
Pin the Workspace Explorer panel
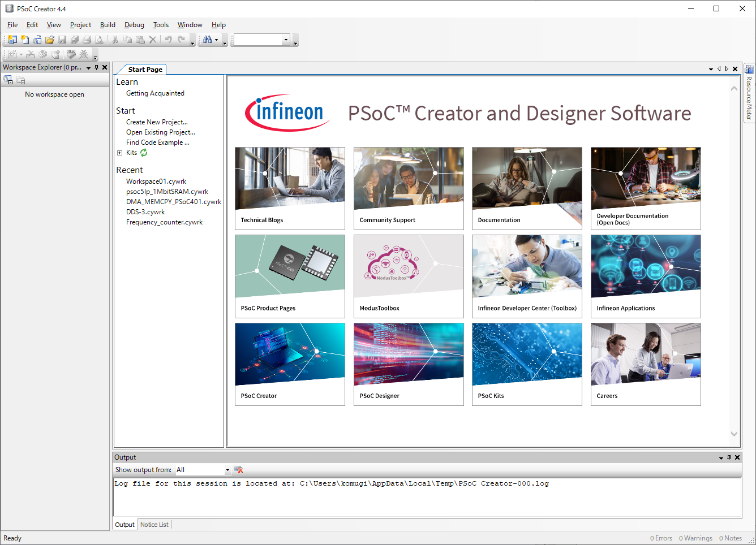point(97,67)
